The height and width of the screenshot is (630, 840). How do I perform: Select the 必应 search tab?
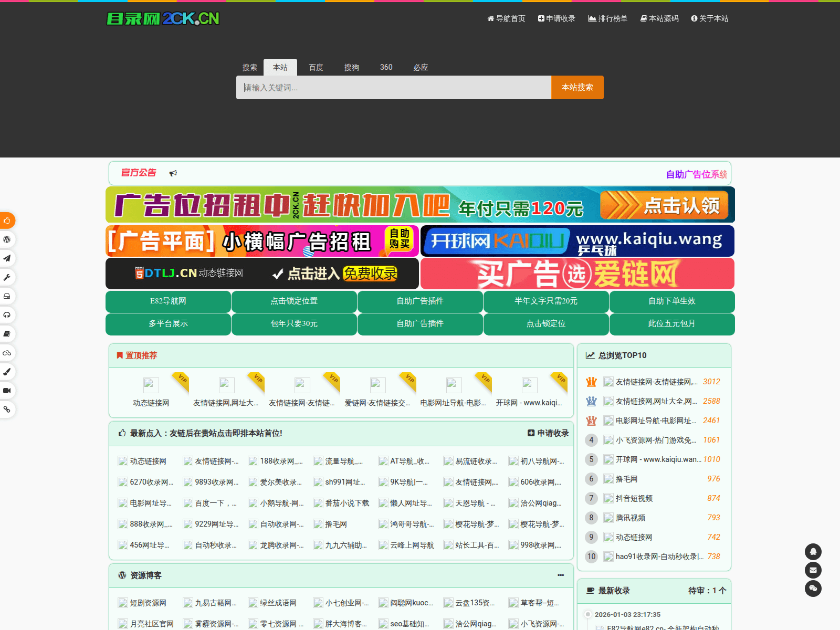click(x=421, y=67)
